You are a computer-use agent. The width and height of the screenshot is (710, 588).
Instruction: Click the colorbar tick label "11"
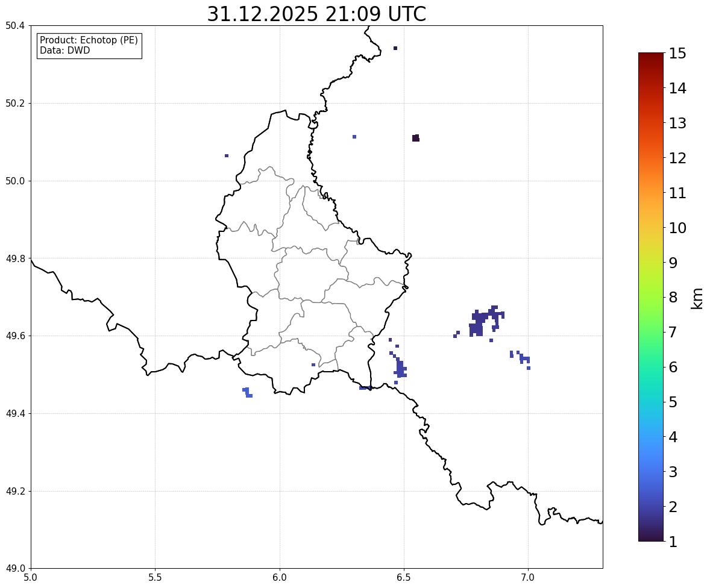[x=677, y=193]
